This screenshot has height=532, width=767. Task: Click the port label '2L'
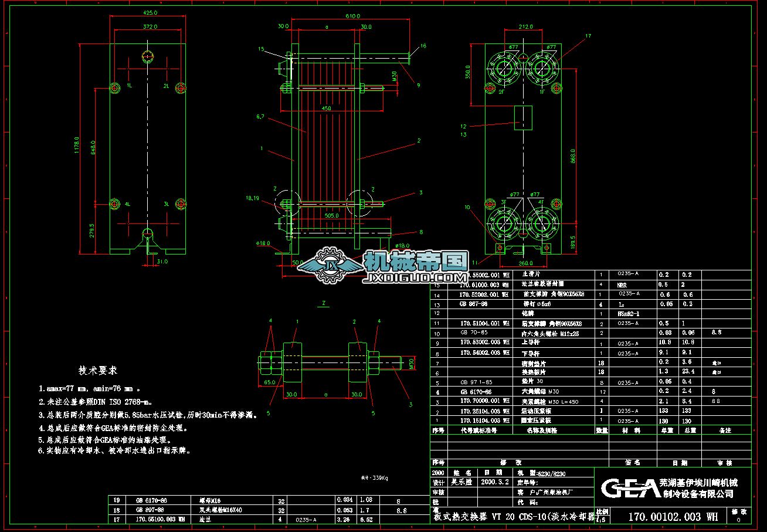(x=167, y=86)
